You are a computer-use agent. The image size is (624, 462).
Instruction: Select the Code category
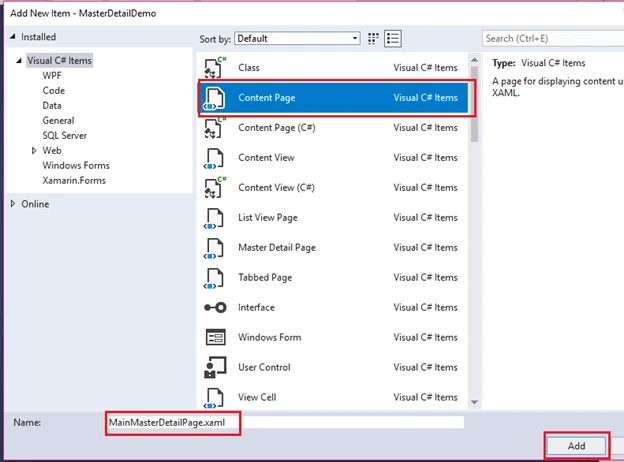coord(54,91)
